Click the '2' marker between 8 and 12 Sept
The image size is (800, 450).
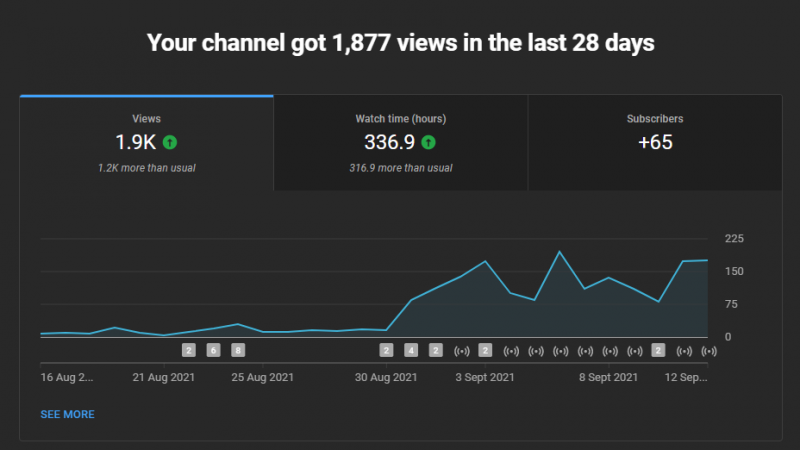pyautogui.click(x=658, y=350)
